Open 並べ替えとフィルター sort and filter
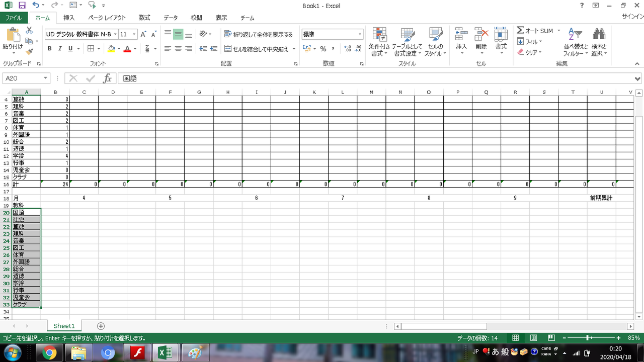The width and height of the screenshot is (644, 362). point(576,42)
